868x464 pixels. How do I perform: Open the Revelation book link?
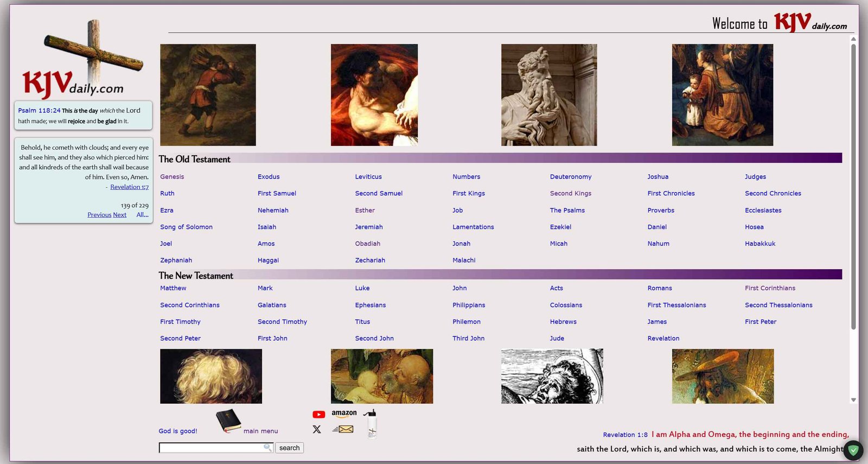pos(663,339)
